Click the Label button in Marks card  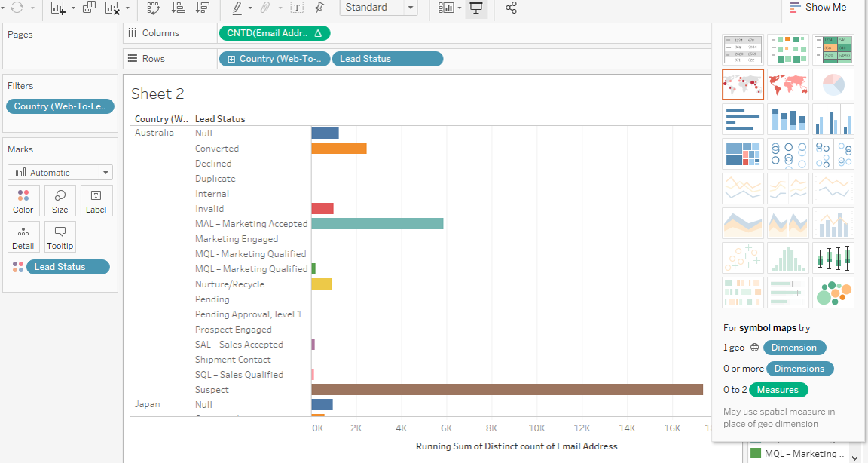tap(96, 201)
